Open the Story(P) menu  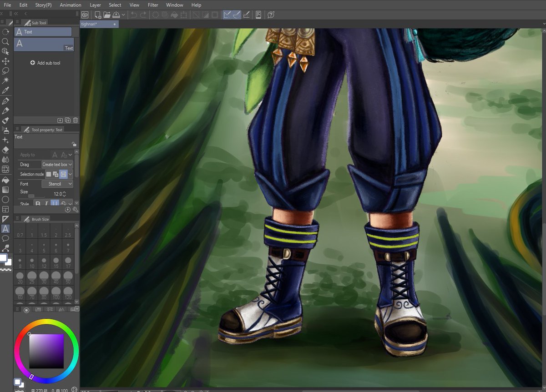pyautogui.click(x=43, y=5)
